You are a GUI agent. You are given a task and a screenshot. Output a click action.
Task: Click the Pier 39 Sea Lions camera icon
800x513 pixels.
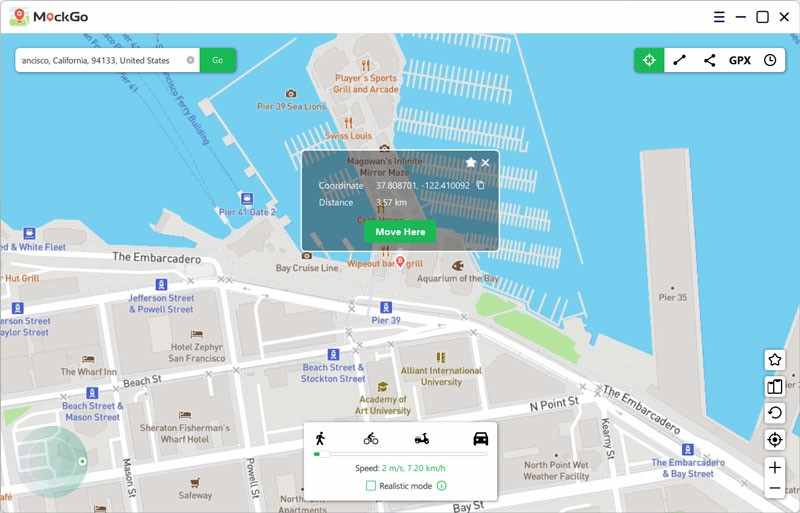click(x=291, y=93)
